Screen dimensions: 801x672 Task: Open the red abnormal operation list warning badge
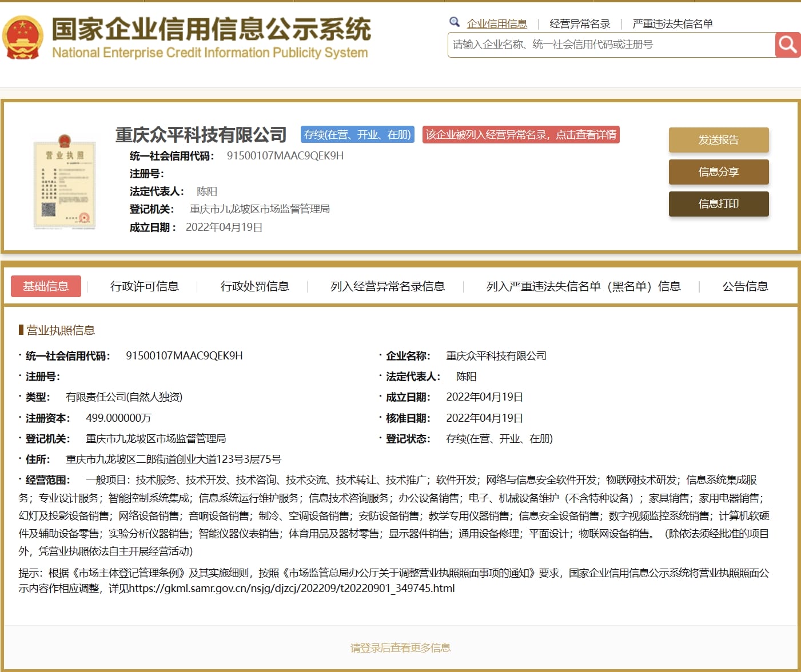click(520, 135)
